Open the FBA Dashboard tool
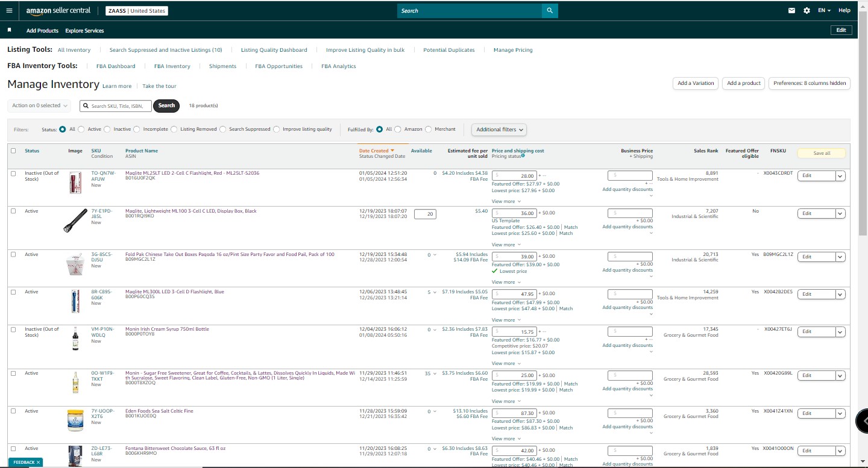This screenshot has height=468, width=868. [116, 66]
